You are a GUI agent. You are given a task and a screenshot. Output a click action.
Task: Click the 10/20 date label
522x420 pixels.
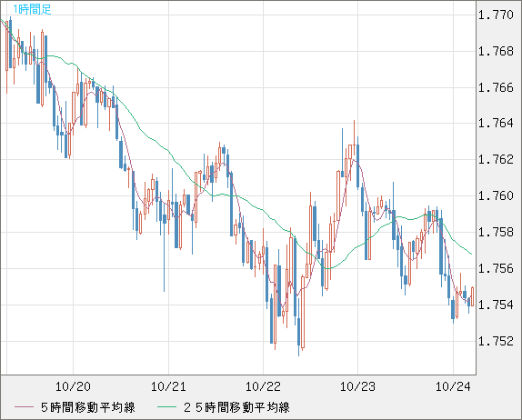click(x=73, y=386)
